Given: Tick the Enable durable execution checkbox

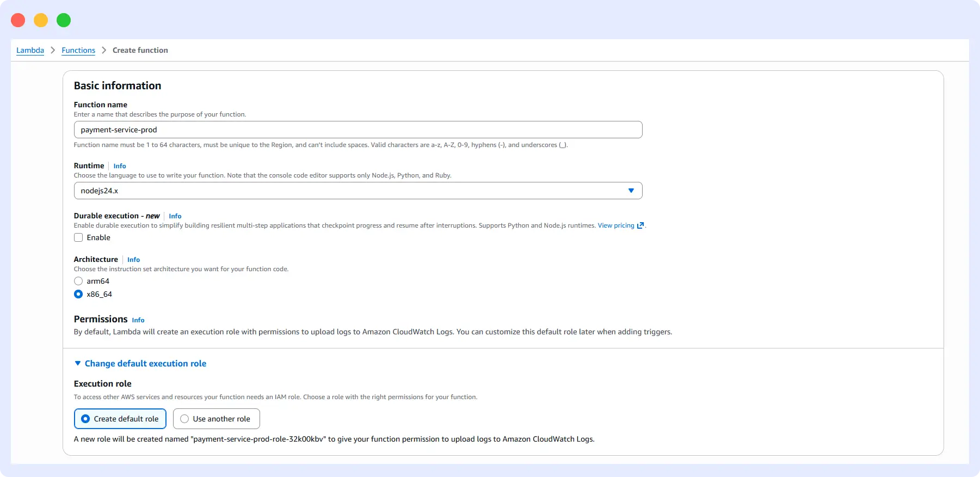Looking at the screenshot, I should (78, 237).
